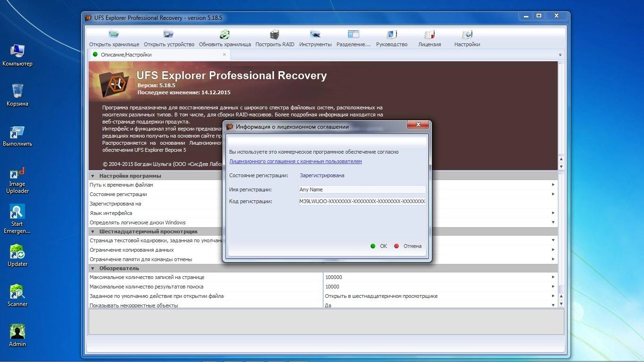Select Image Uploader desktop icon
644x362 pixels.
[x=17, y=180]
